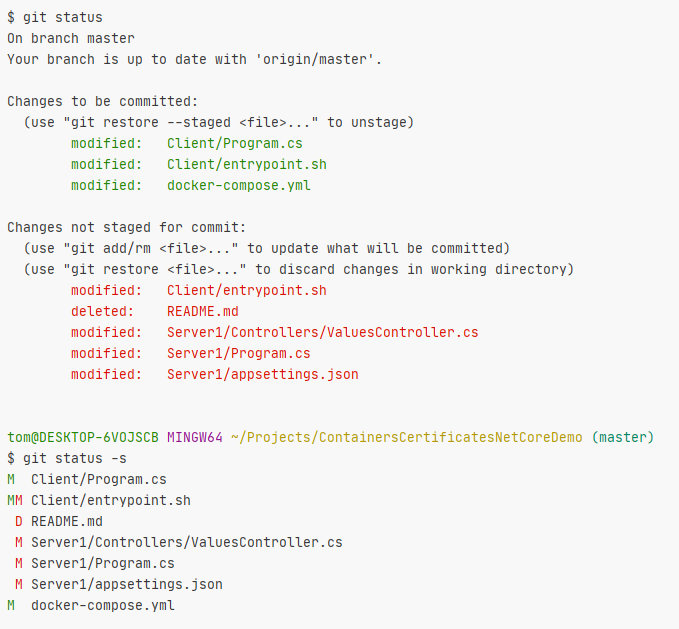Click the red Client/entrypoint.sh unstaged entry
Viewport: 679px width, 629px height.
(x=247, y=290)
